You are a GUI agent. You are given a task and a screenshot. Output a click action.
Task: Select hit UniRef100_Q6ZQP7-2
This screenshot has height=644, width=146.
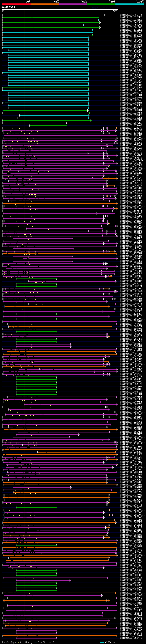[x=132, y=161]
